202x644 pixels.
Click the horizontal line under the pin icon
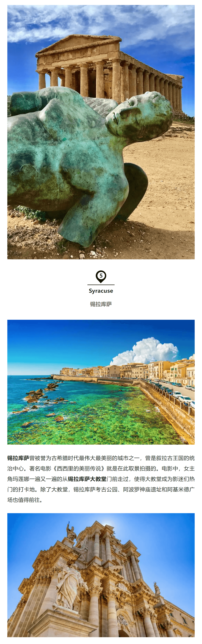click(101, 285)
